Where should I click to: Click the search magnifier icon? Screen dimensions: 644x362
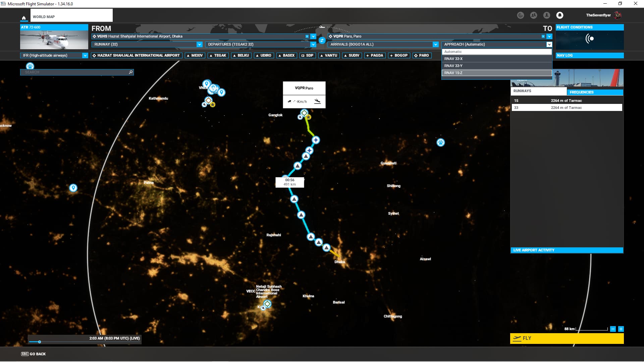(x=130, y=72)
